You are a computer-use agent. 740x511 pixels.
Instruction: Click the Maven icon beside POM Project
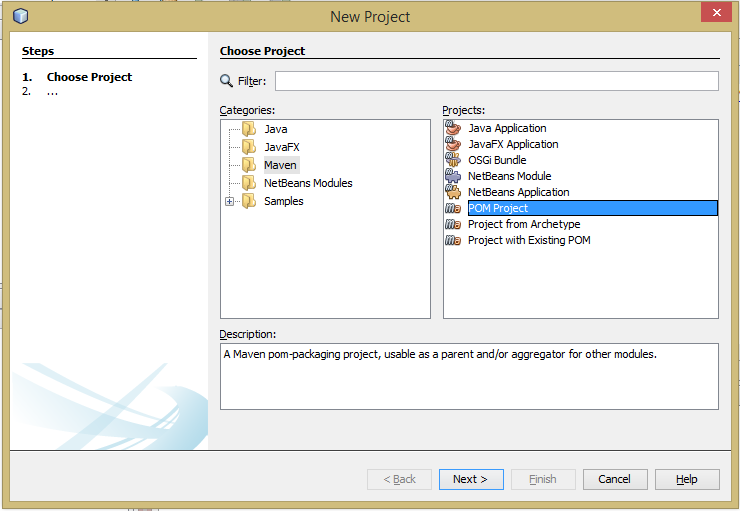pyautogui.click(x=453, y=208)
